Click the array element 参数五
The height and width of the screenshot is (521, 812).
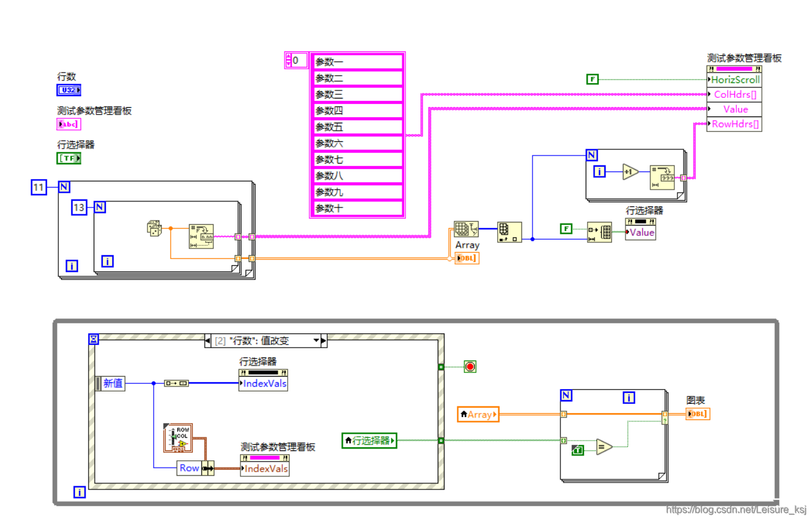(358, 127)
